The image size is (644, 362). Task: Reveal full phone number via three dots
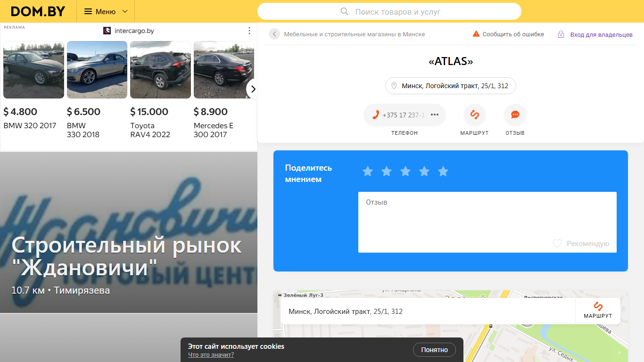(x=435, y=115)
